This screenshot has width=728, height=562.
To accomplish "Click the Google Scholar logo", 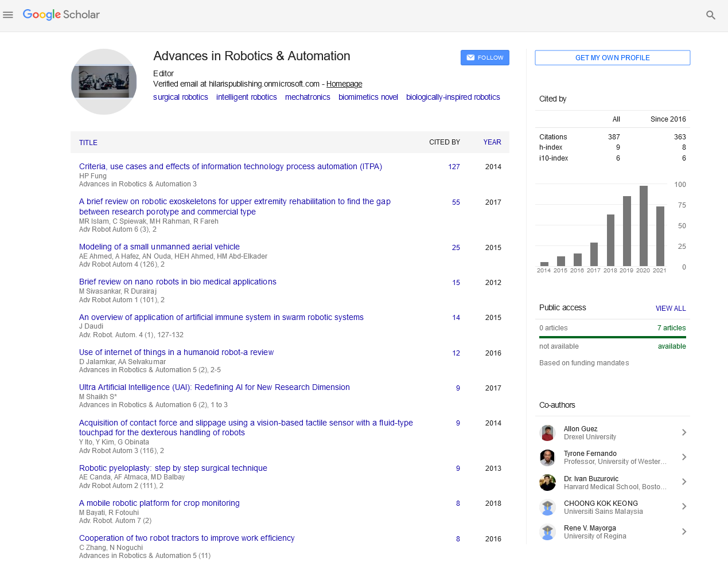I will click(61, 15).
